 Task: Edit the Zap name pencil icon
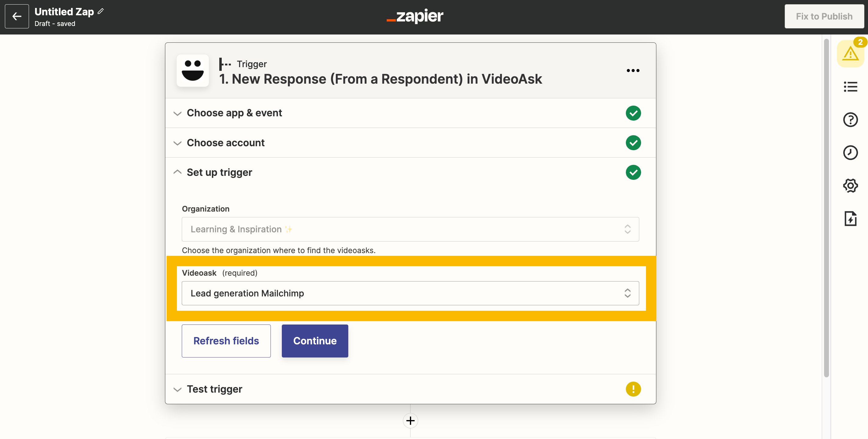point(100,12)
